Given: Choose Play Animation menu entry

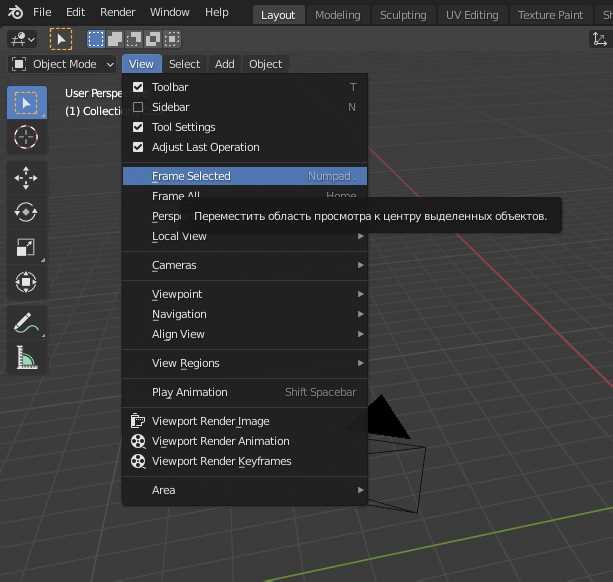Looking at the screenshot, I should 245,392.
